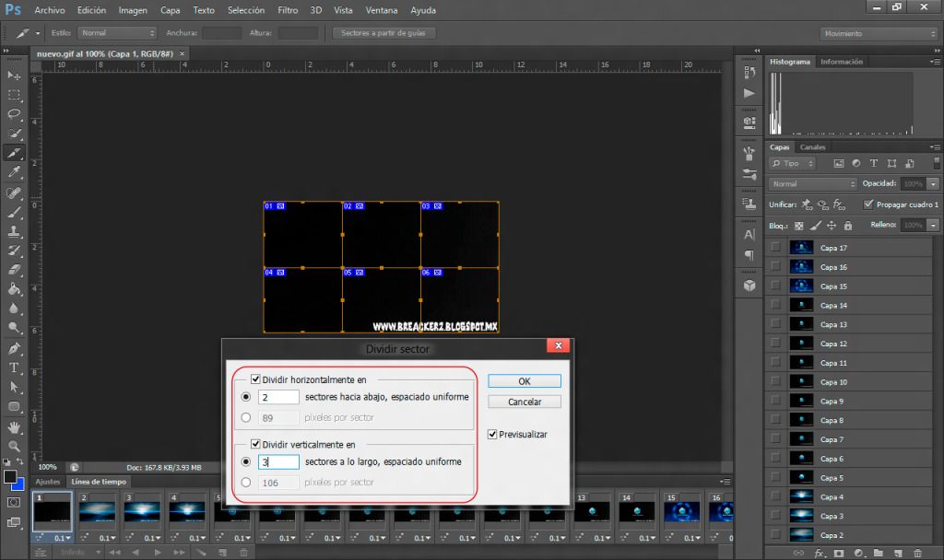Screen dimensions: 944x560
Task: Select the Move tool
Action: click(14, 76)
